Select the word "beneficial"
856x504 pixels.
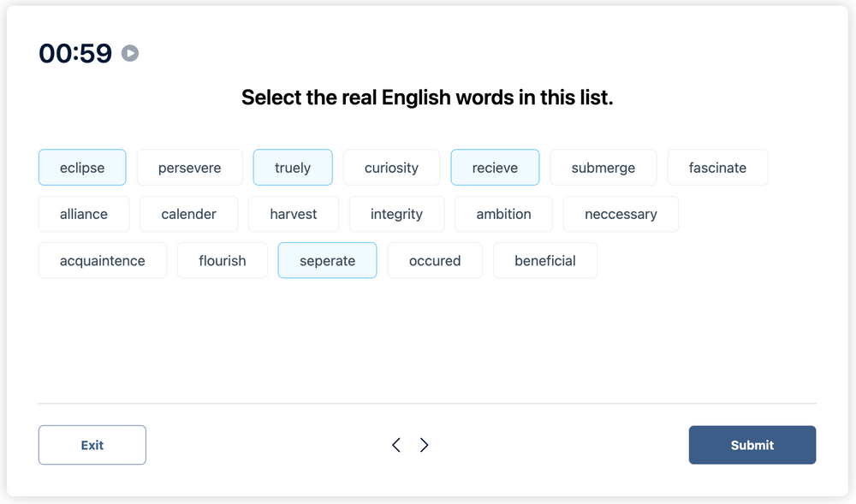tap(545, 260)
